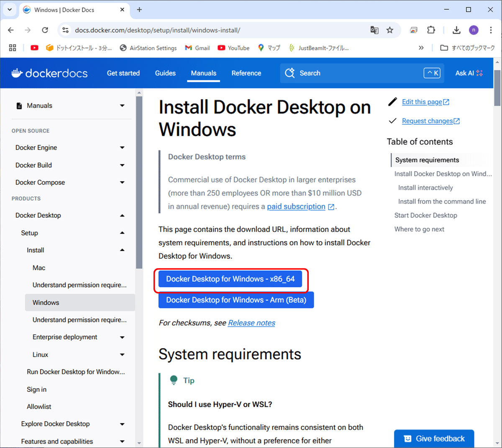
Task: Click the back navigation arrow
Action: tap(10, 30)
